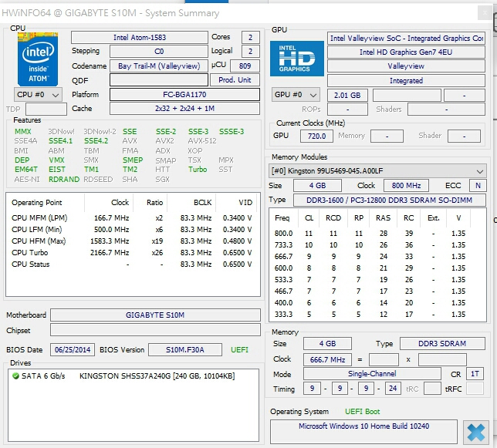The height and width of the screenshot is (448, 497).
Task: Click the Intel Atom-1583 CPU name field
Action: click(140, 37)
